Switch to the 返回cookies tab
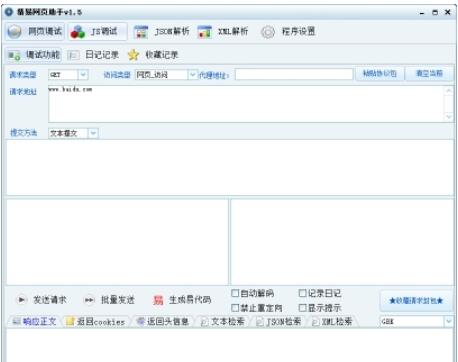Image resolution: width=458 pixels, height=362 pixels. point(96,322)
